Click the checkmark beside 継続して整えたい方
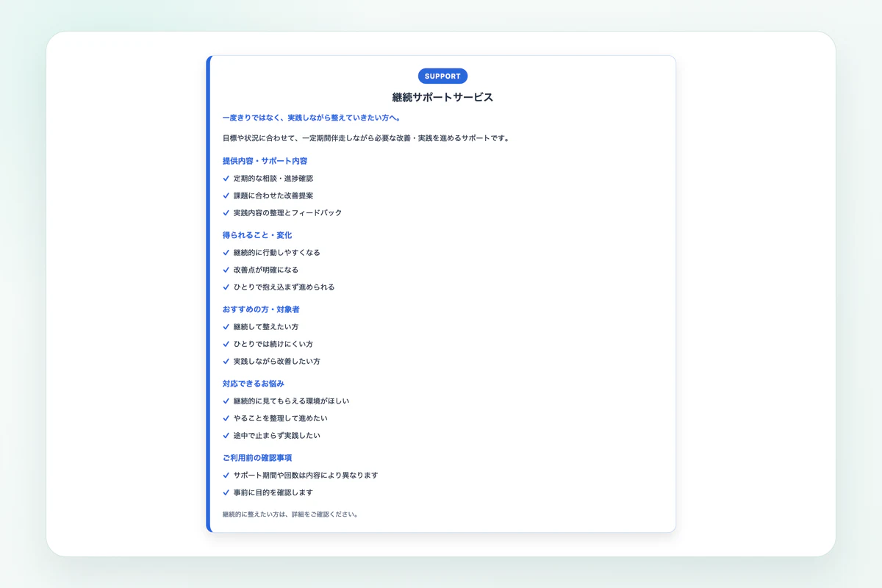The height and width of the screenshot is (588, 882). (226, 327)
